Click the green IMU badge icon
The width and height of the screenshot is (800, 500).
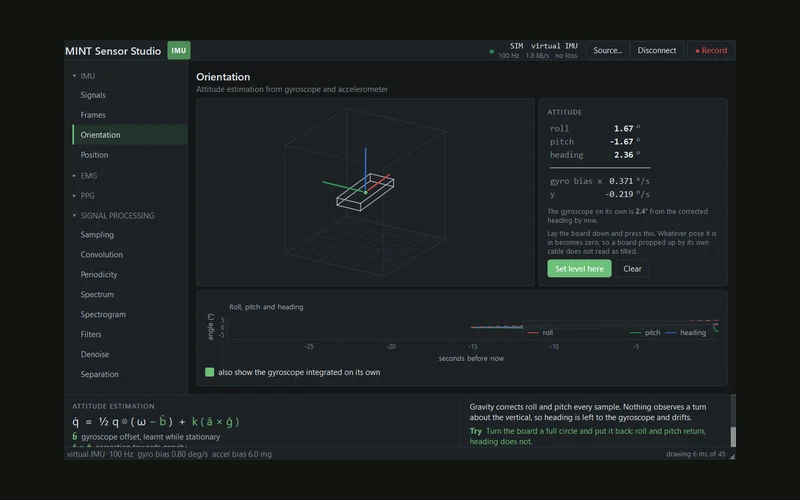(x=179, y=51)
